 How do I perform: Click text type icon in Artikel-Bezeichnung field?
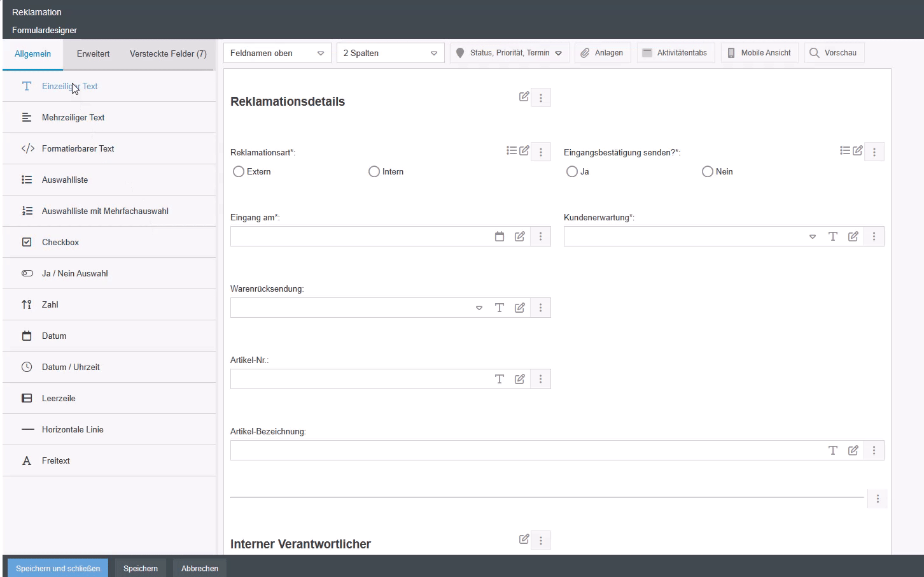tap(832, 451)
